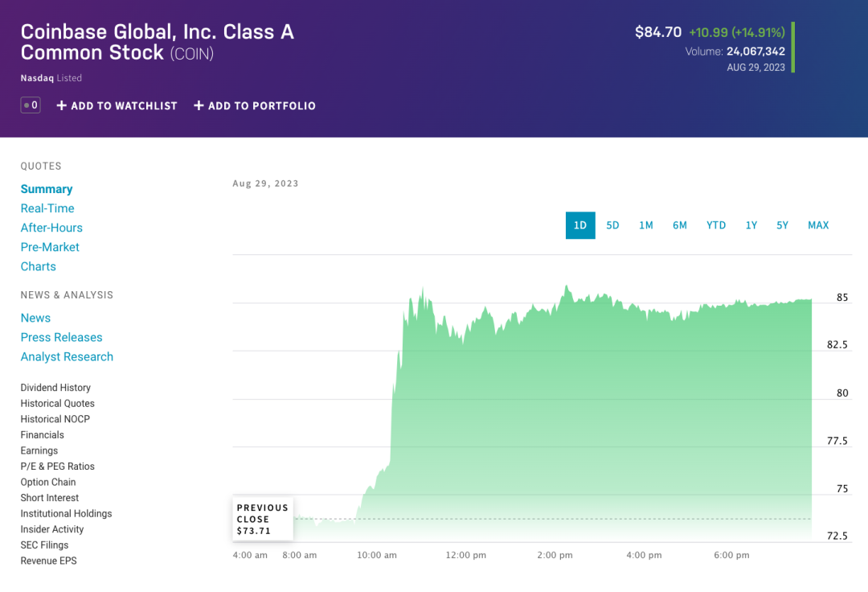Click the watchlist count badge icon

pyautogui.click(x=31, y=105)
